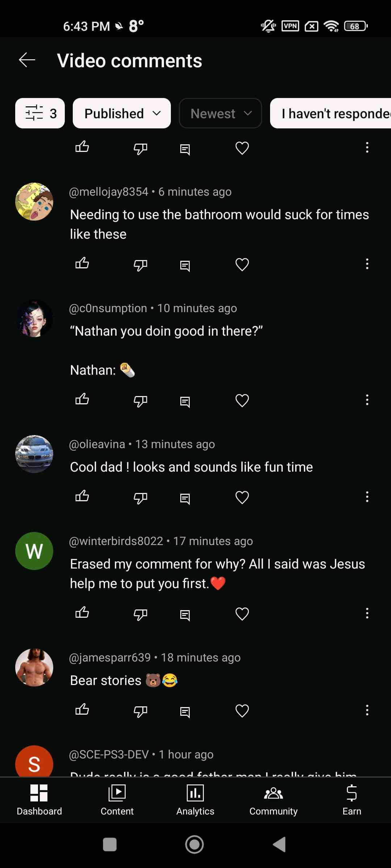391x868 pixels.
Task: Dislike the comment from @c0nsumption
Action: pyautogui.click(x=140, y=400)
